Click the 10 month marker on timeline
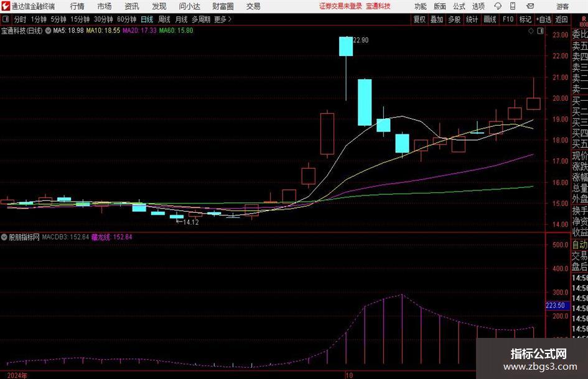Image resolution: width=588 pixels, height=379 pixels. pos(349,375)
